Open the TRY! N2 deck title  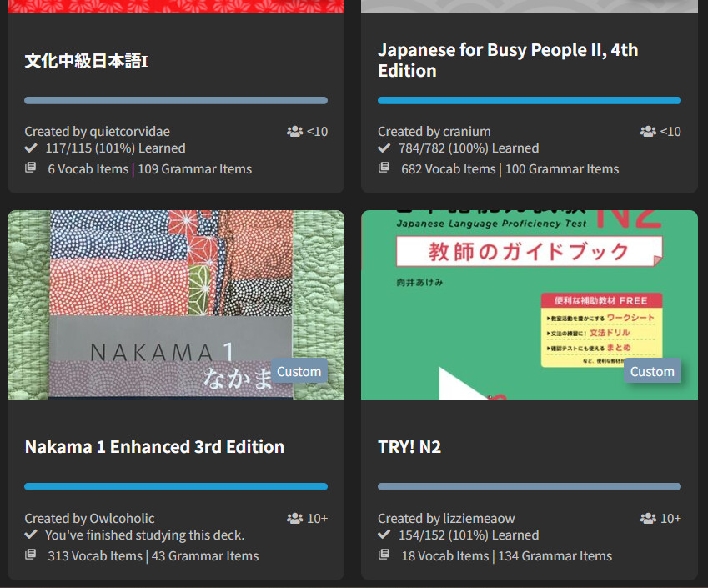409,447
